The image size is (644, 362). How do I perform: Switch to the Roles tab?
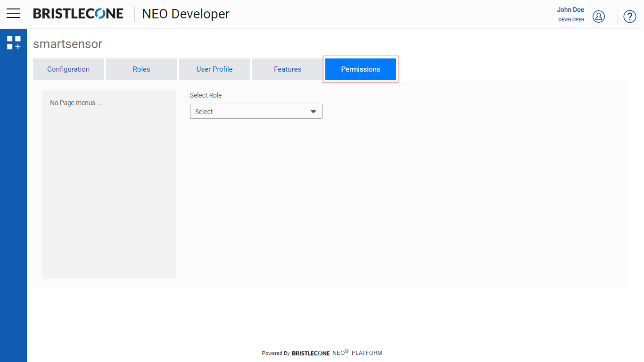[x=141, y=69]
